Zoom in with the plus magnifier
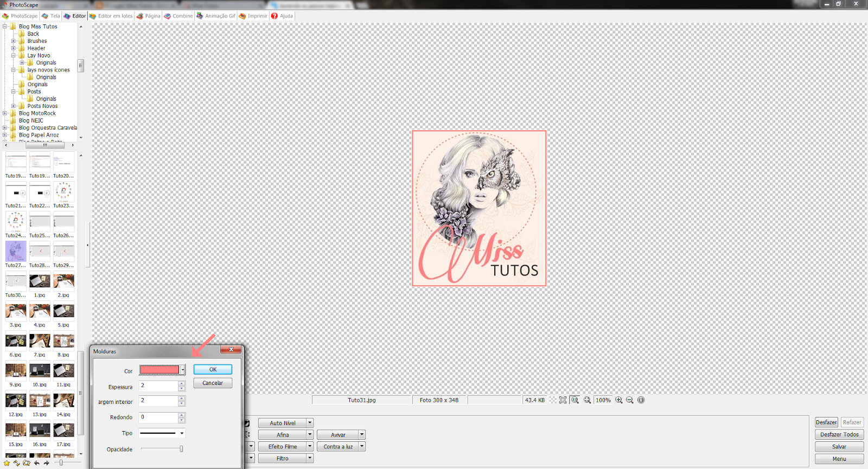 619,400
